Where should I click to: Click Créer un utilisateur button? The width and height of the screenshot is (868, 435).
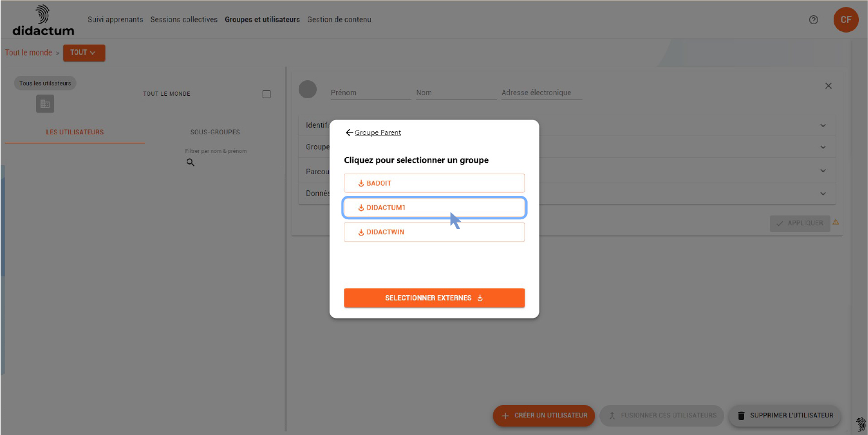(544, 416)
